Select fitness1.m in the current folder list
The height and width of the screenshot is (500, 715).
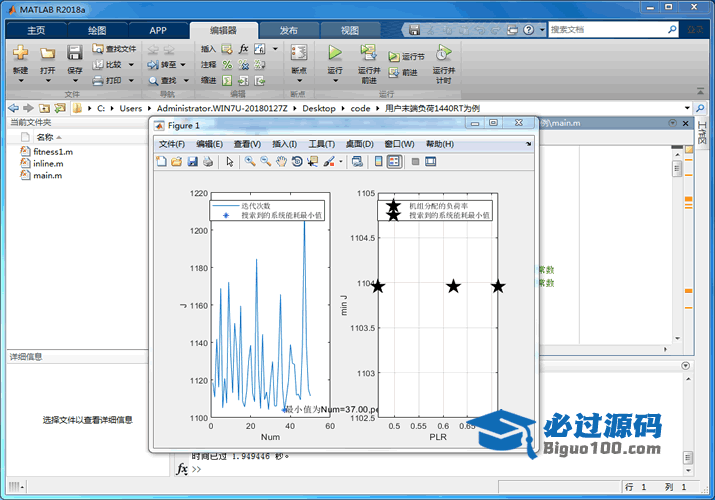click(52, 152)
